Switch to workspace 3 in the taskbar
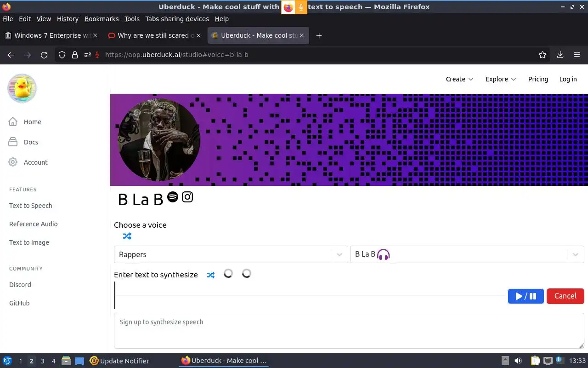The width and height of the screenshot is (588, 368). pyautogui.click(x=42, y=361)
